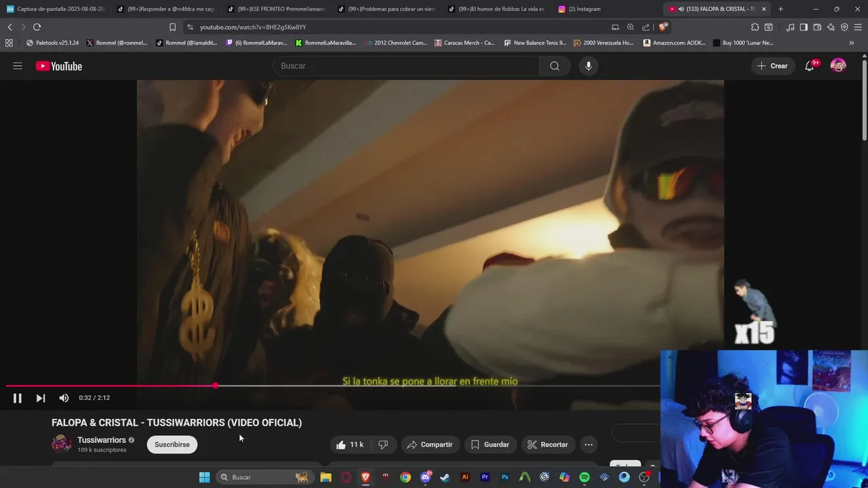Open Discord from the taskbar
Screen dimensions: 868x488
pos(425,477)
